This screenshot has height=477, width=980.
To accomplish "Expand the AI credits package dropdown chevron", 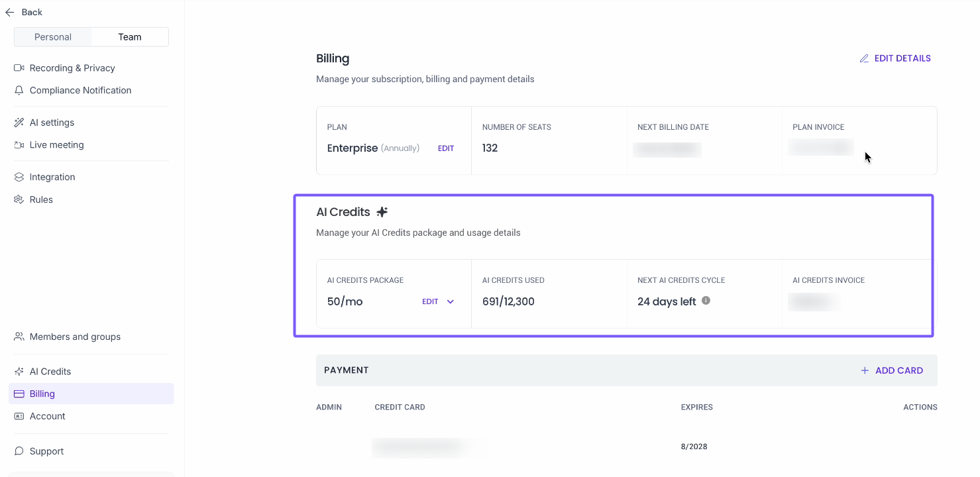I will [451, 302].
